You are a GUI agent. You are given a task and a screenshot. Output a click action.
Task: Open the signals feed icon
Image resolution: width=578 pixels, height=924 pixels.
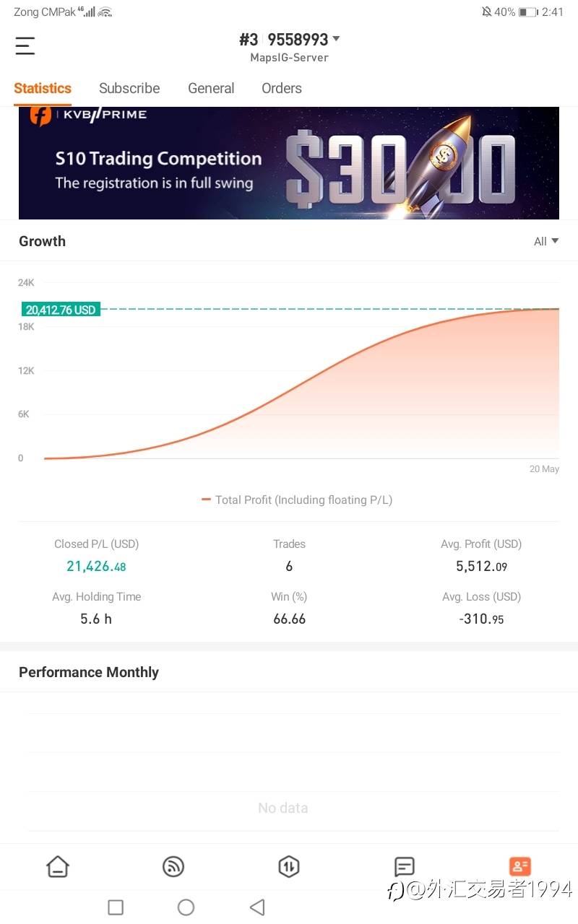pos(173,866)
